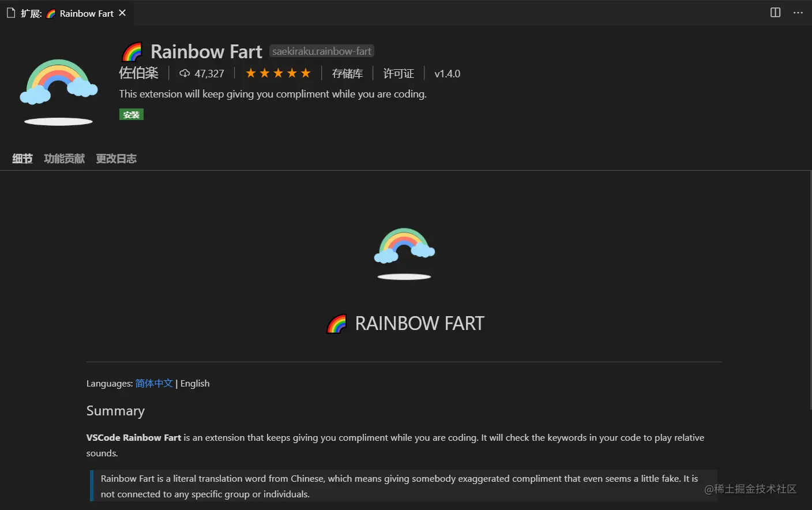Click the file icon in the editor tab
This screenshot has height=510, width=812.
(x=11, y=13)
